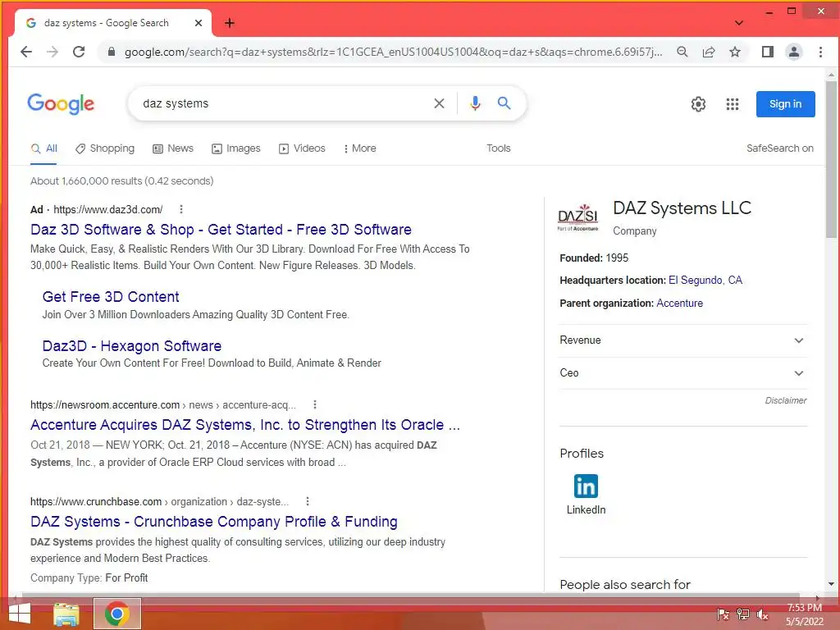This screenshot has width=840, height=630.
Task: Reload the page with the refresh icon
Action: [x=79, y=52]
